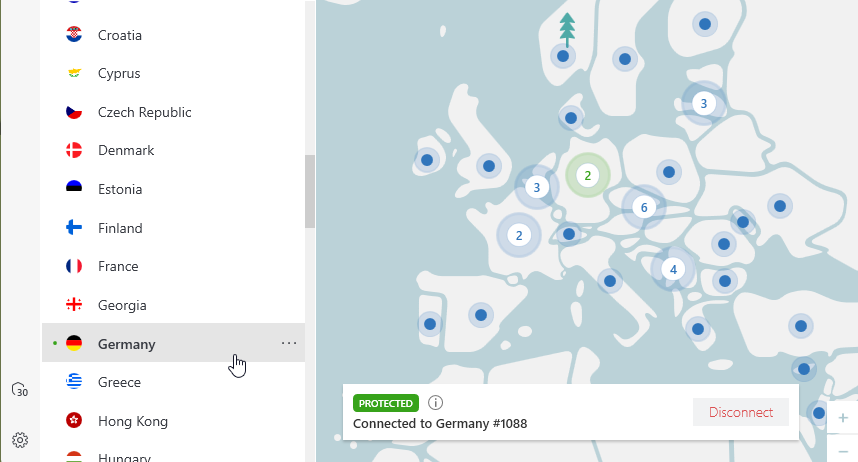858x462 pixels.
Task: Click the map cluster marker labeled 6
Action: point(644,208)
